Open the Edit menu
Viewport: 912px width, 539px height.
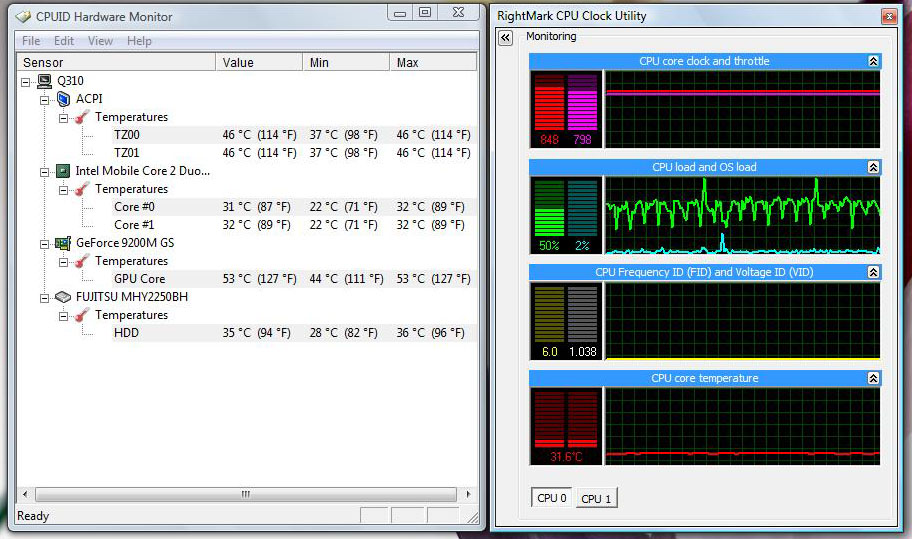[64, 41]
